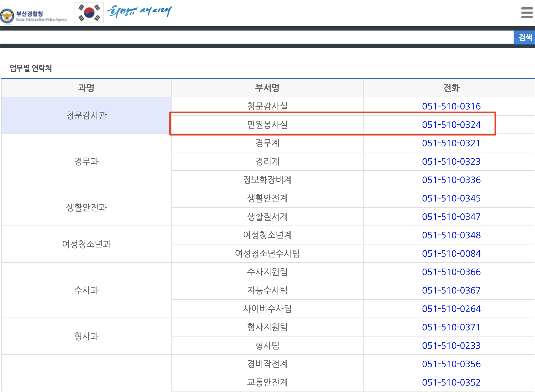Call 청문감사실 number 051-510-0316
Screen dimensions: 535x392
point(451,106)
